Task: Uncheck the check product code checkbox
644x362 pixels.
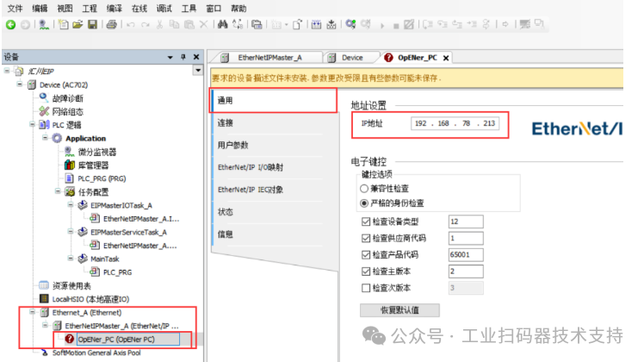Action: 366,254
